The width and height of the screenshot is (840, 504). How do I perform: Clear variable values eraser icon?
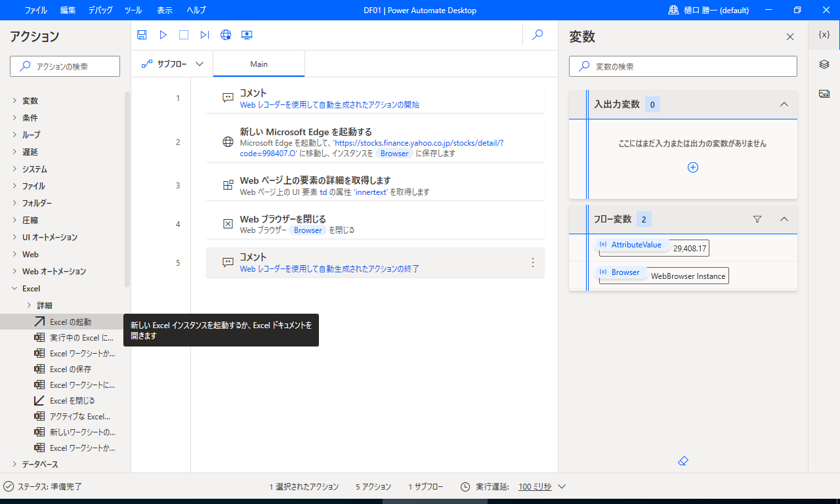coord(682,461)
